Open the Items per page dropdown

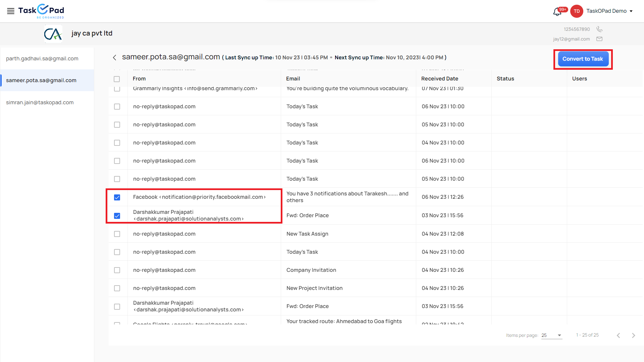pyautogui.click(x=551, y=335)
